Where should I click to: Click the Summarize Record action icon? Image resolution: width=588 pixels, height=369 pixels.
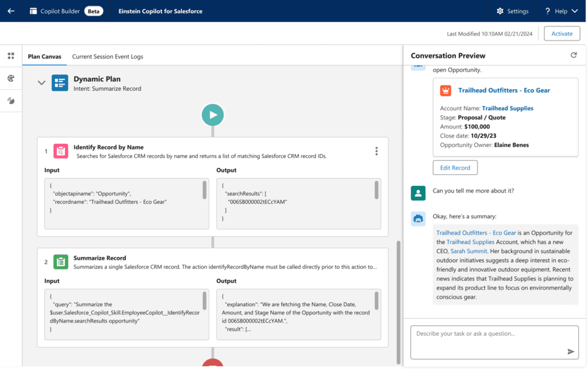click(61, 262)
